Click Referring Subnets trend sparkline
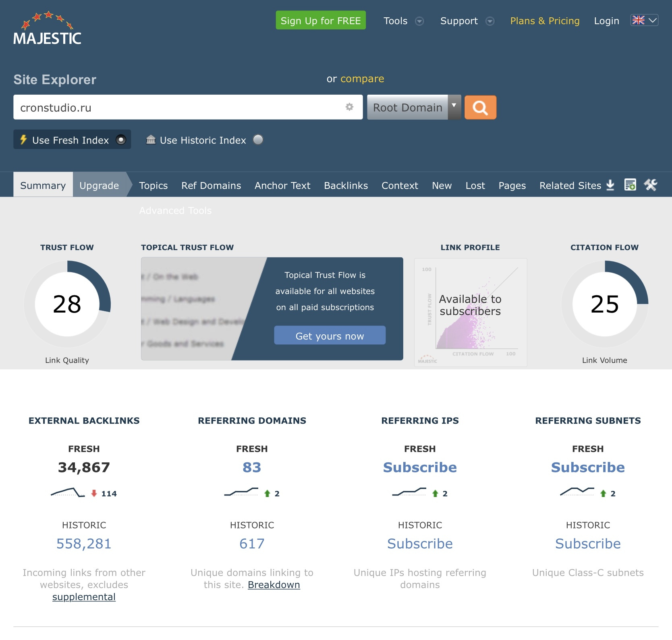This screenshot has width=672, height=640. pos(577,492)
